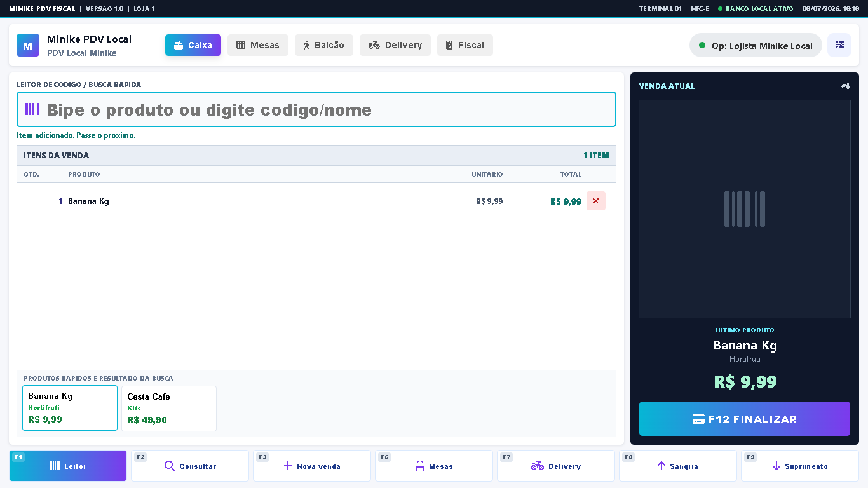Open F7 Delivery shortcut button
868x488 pixels.
556,466
